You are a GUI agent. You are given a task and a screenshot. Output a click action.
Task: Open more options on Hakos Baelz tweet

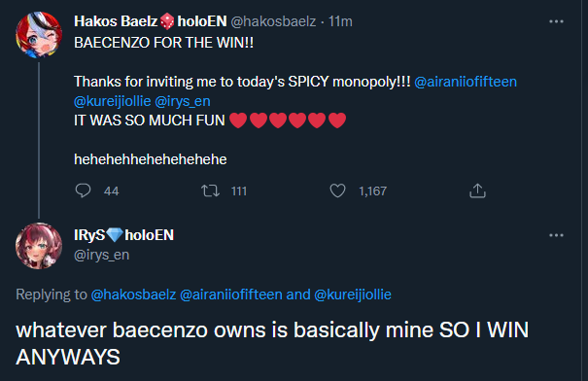(556, 21)
